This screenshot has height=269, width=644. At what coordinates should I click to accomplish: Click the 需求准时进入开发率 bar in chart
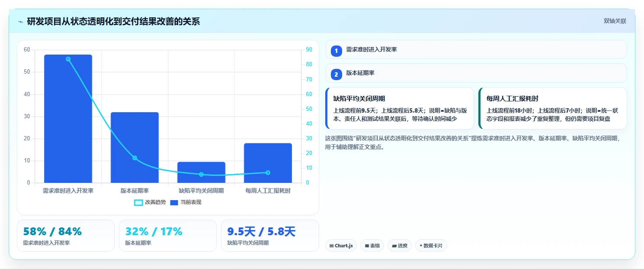click(68, 119)
